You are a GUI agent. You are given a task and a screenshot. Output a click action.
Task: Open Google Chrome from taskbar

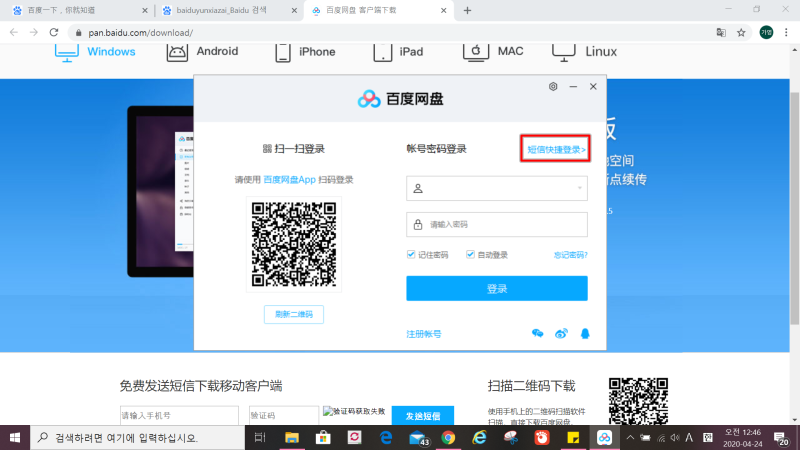tap(448, 438)
